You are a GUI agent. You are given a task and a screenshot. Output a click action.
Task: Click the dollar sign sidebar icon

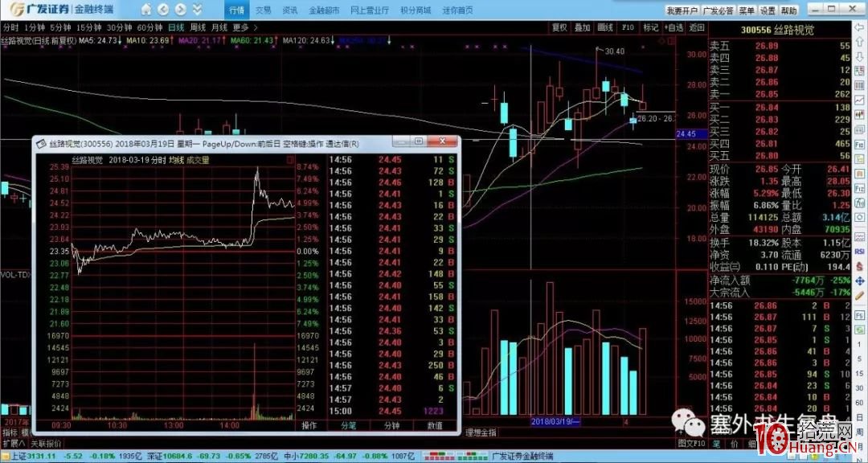[860, 266]
